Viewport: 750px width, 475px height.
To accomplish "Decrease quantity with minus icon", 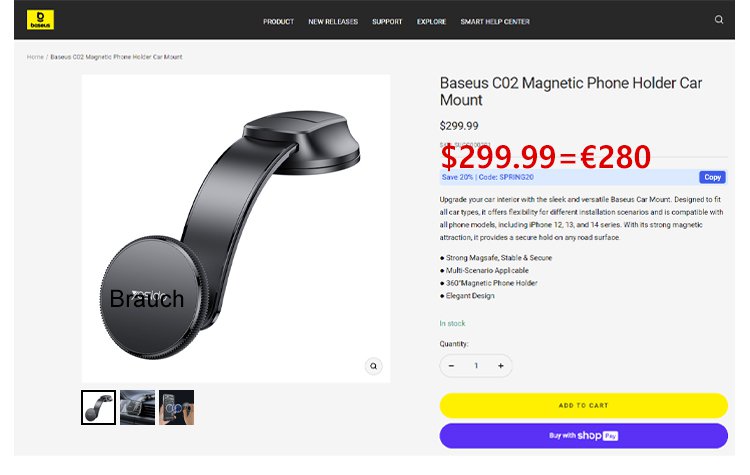I will coord(451,366).
